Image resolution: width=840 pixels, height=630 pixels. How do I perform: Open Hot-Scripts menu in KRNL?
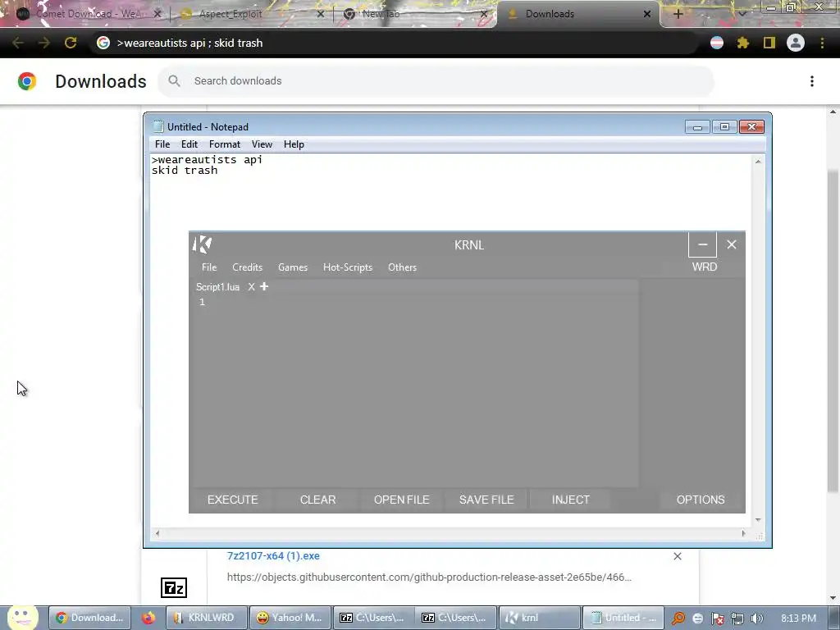[x=347, y=267]
